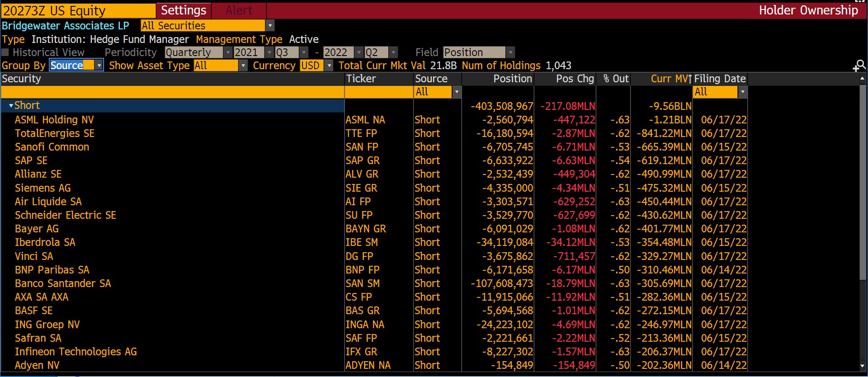Sort by the % Out column header
Screen dimensions: 868x377
(x=613, y=79)
